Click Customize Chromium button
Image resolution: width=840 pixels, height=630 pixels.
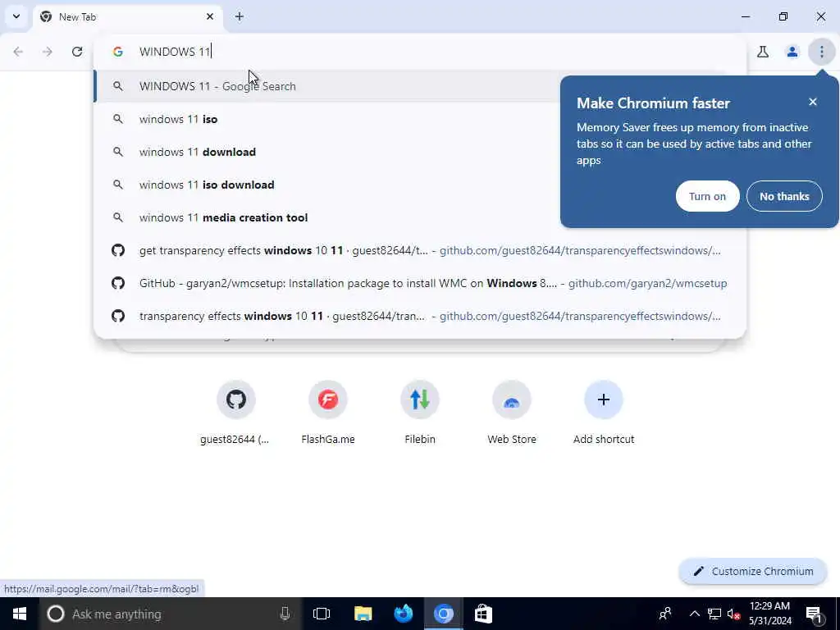753,571
